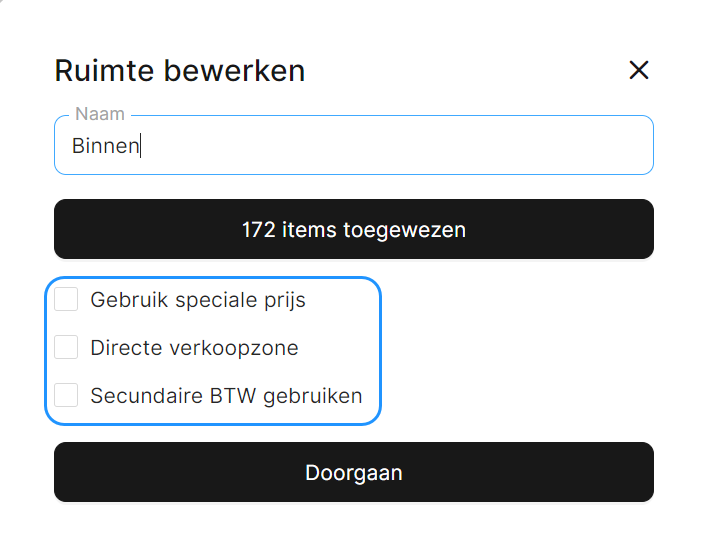Viewport: 702px width, 554px height.
Task: Place cursor on the word 'Binnen'
Action: click(x=105, y=146)
